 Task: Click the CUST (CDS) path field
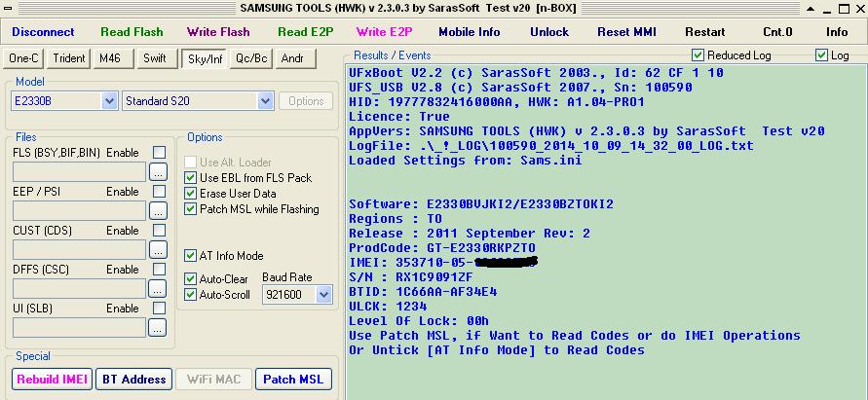pos(79,249)
